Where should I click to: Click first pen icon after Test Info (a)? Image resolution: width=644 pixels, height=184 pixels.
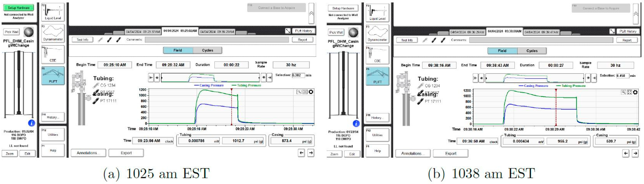(x=100, y=40)
